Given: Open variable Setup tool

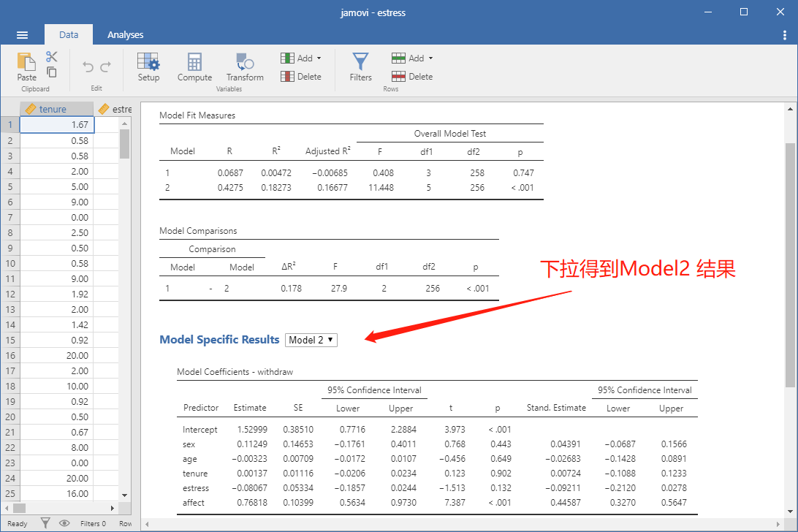Looking at the screenshot, I should (x=148, y=66).
